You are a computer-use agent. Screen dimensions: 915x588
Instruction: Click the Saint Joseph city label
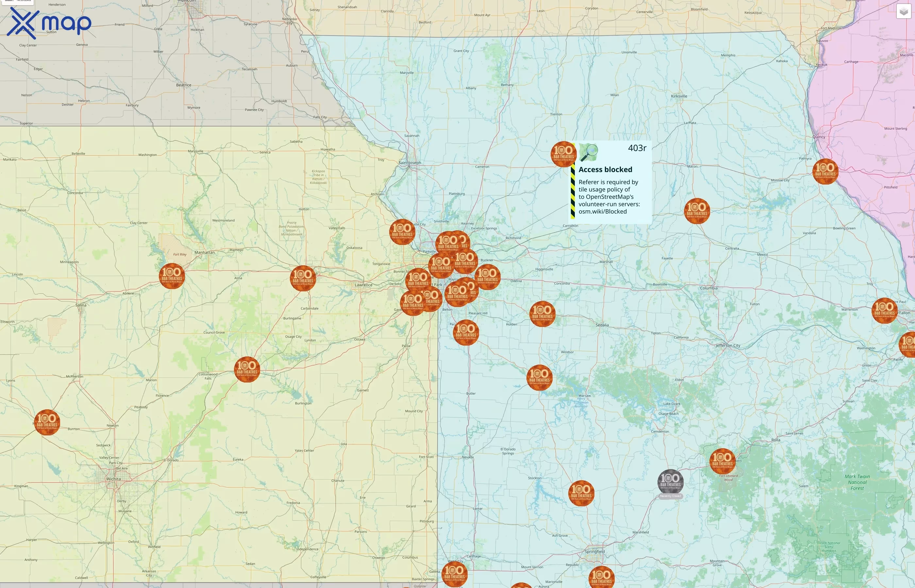click(x=410, y=163)
